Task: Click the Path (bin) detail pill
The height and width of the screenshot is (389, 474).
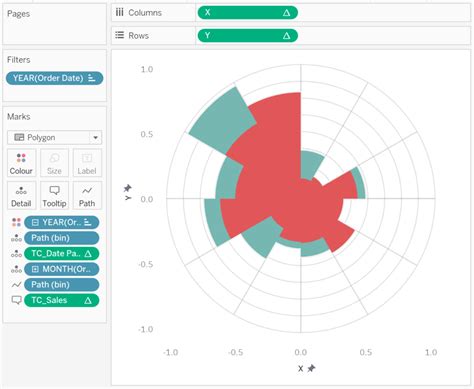Action: tap(61, 238)
